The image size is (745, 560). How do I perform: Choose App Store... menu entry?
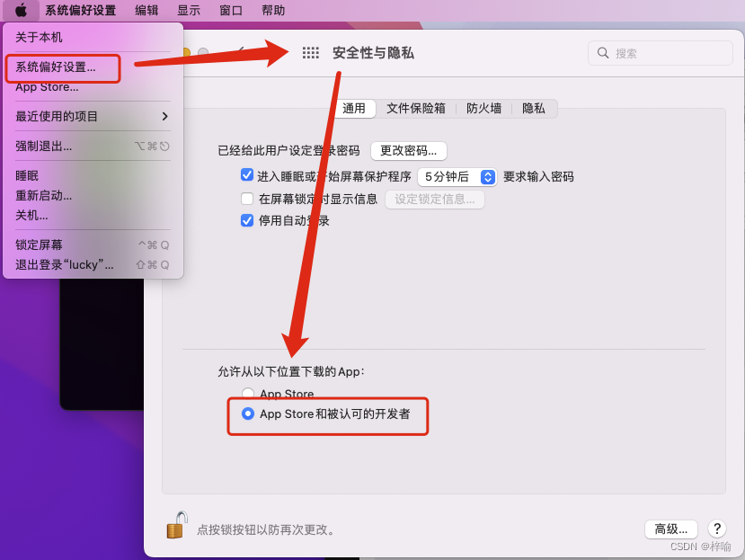pyautogui.click(x=93, y=87)
